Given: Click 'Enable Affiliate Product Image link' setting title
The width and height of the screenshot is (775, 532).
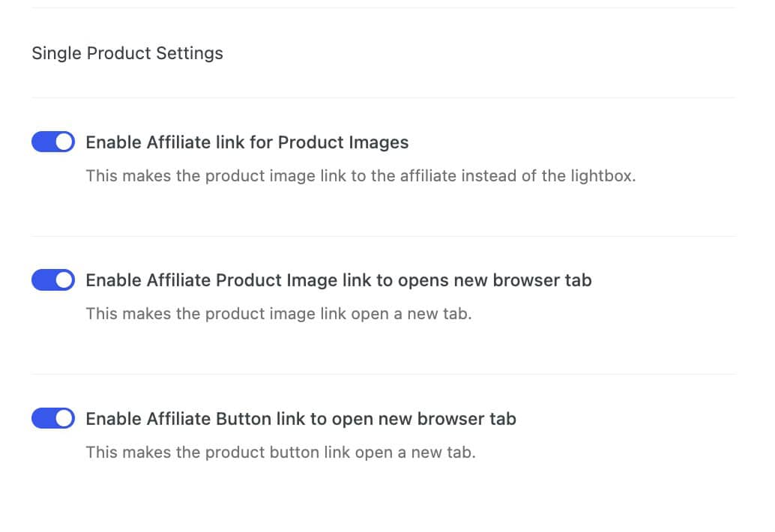Looking at the screenshot, I should [339, 280].
